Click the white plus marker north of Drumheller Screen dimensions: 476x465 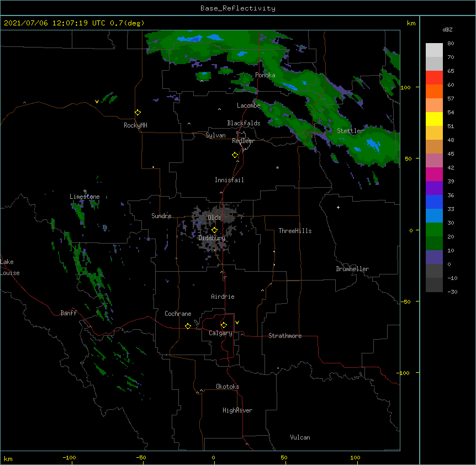point(338,207)
